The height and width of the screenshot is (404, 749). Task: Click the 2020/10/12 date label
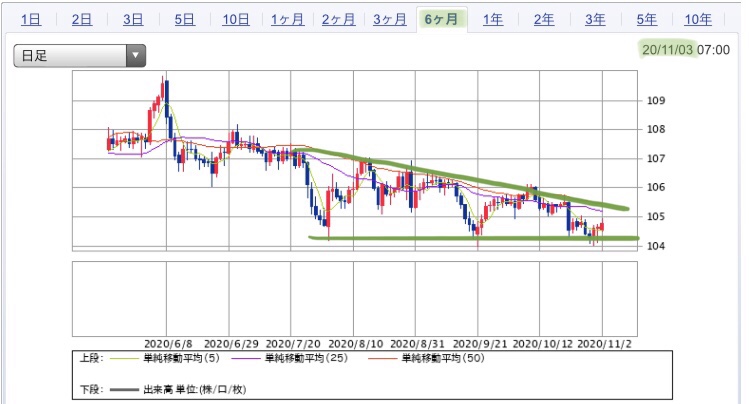click(x=542, y=344)
